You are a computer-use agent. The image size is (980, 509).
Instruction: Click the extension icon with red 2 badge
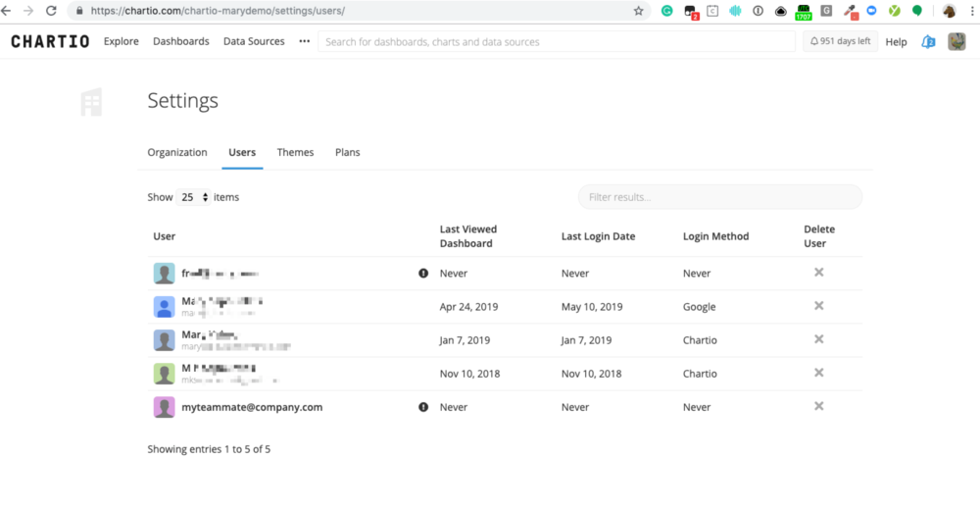(691, 11)
